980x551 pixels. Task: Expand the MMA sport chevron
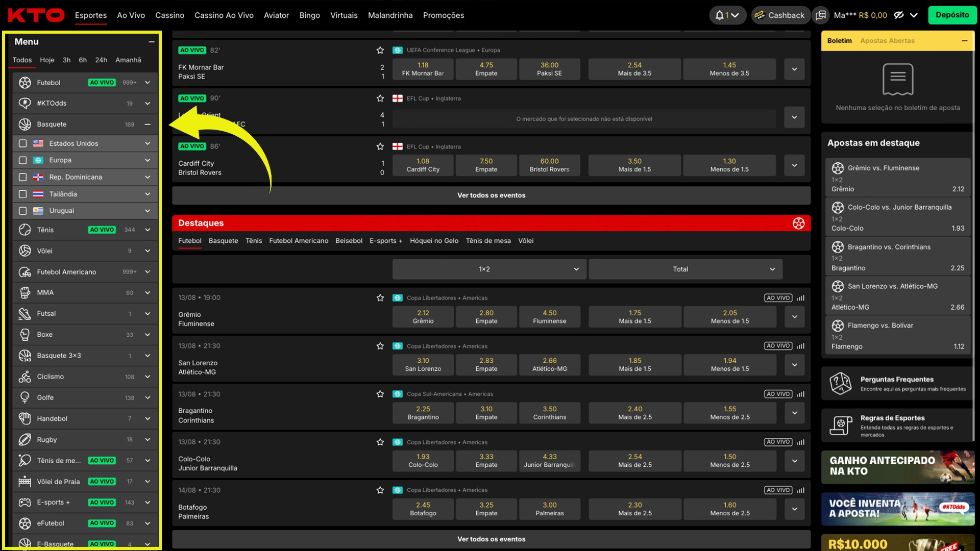(x=148, y=292)
